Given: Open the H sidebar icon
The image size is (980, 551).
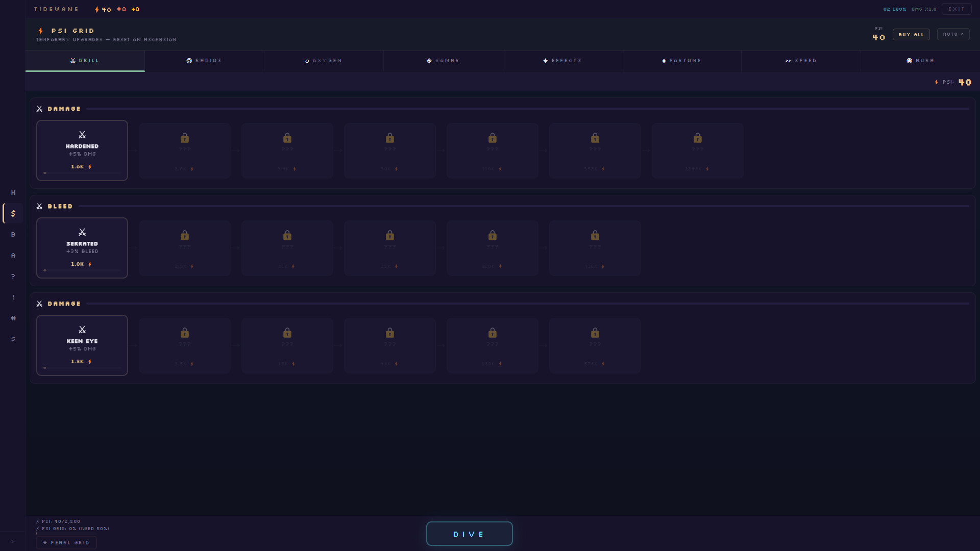Looking at the screenshot, I should (x=13, y=192).
